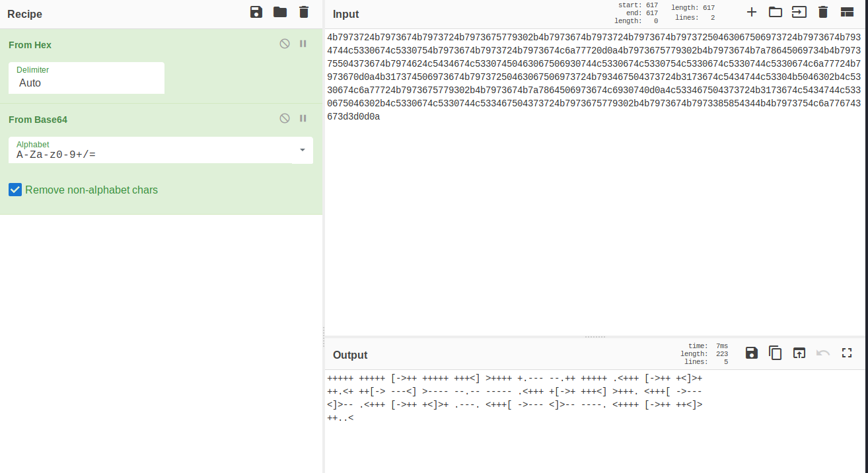Add a new input tab
The image size is (868, 473).
[751, 12]
